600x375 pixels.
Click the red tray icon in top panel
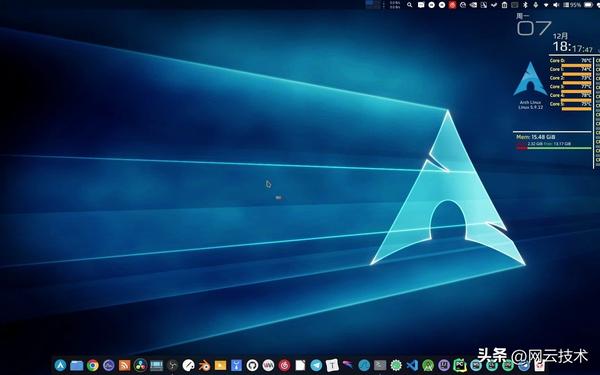(452, 5)
